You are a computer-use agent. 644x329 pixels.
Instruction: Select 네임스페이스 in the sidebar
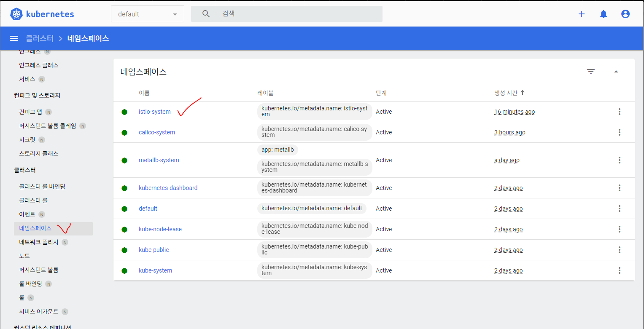tap(53, 228)
